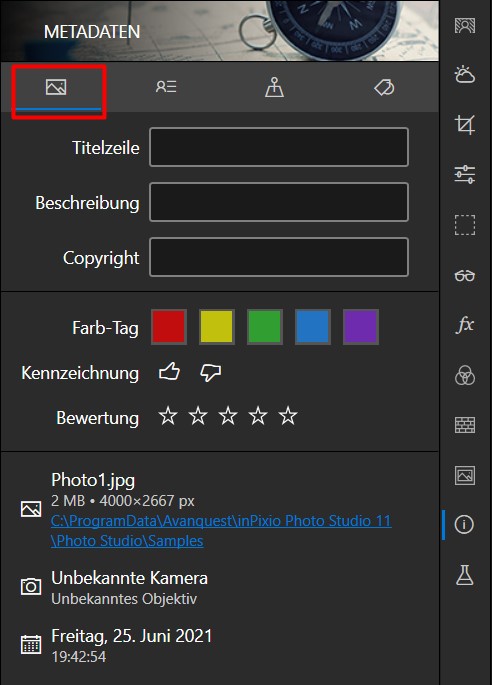Image resolution: width=492 pixels, height=685 pixels.
Task: Select the info metadata icon in sidebar
Action: click(x=464, y=524)
